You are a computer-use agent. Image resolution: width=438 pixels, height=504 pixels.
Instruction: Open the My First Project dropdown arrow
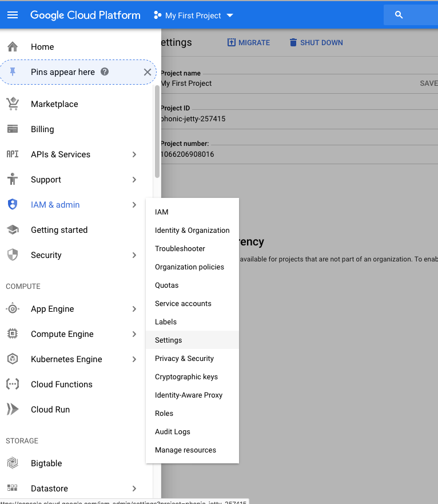(230, 15)
